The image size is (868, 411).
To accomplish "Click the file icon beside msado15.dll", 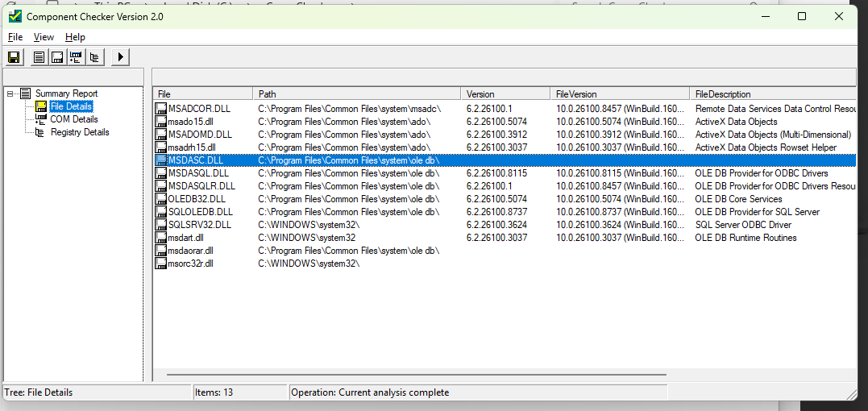I will tap(161, 122).
